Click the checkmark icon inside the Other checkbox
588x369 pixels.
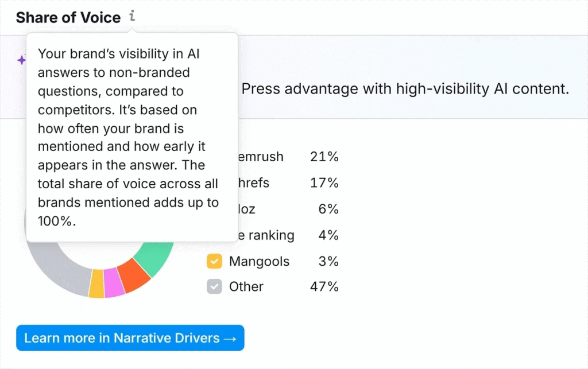point(214,286)
